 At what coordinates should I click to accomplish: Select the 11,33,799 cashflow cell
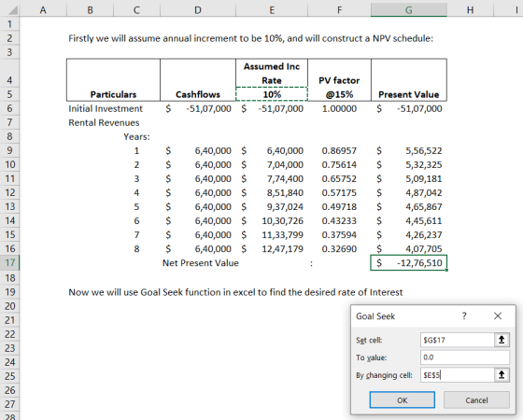point(272,234)
